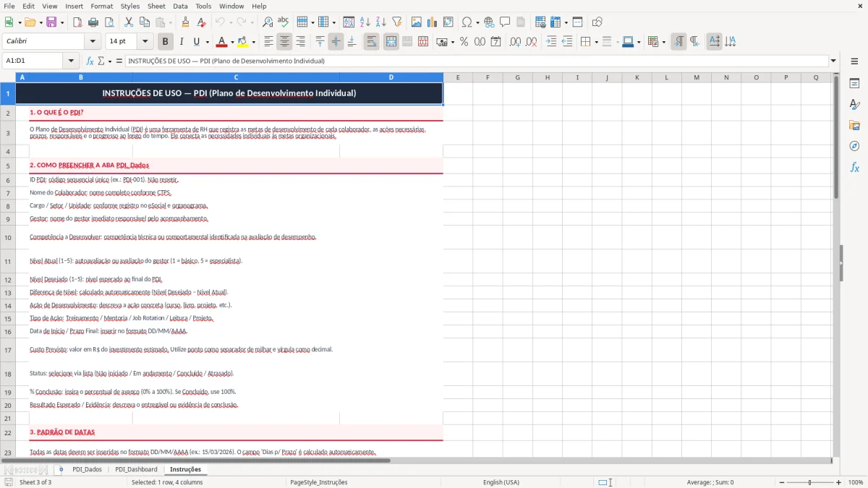The width and height of the screenshot is (868, 488).
Task: Toggle Underline formatting
Action: coord(197,42)
